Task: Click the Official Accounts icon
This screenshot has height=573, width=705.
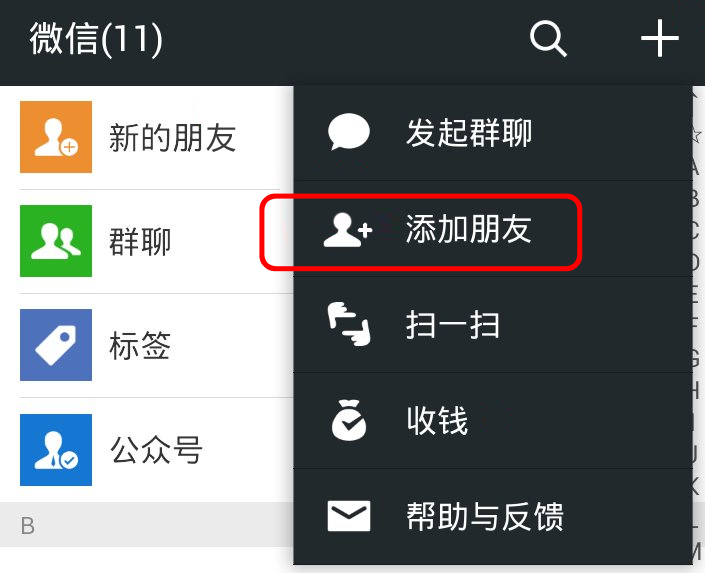Action: tap(56, 450)
